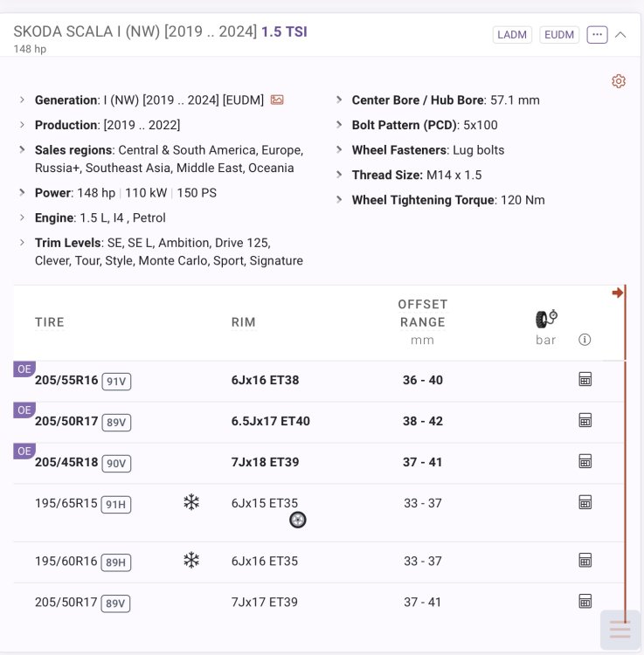Click the TIRE column header
Viewport: 644px width, 655px height.
tap(49, 322)
